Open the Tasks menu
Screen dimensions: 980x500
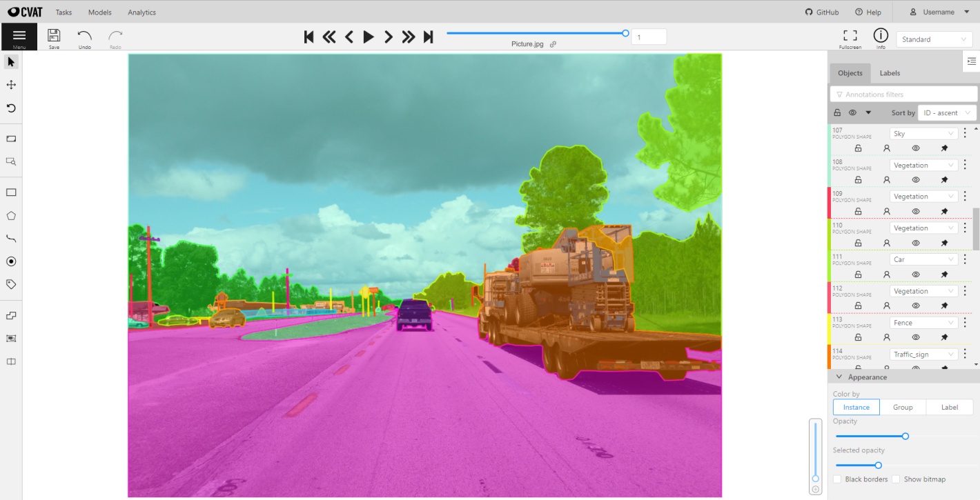pos(63,12)
